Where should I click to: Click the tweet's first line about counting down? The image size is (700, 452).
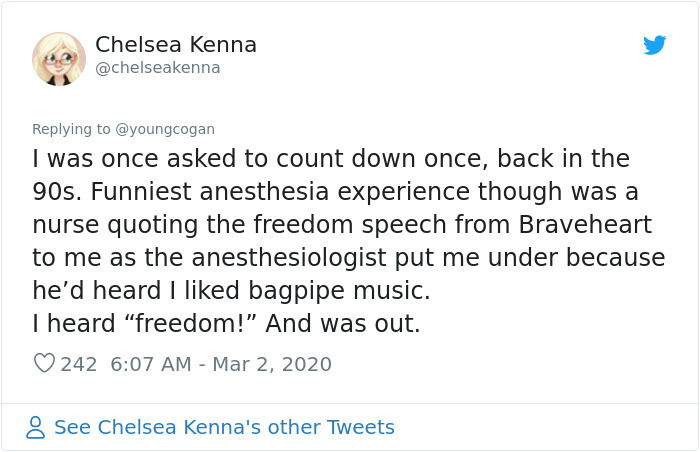[x=331, y=158]
